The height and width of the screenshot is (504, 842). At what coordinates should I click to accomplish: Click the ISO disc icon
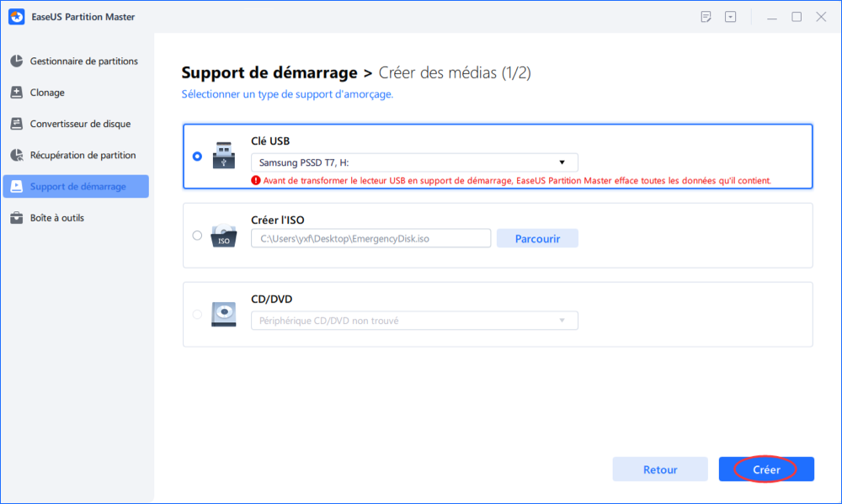223,235
